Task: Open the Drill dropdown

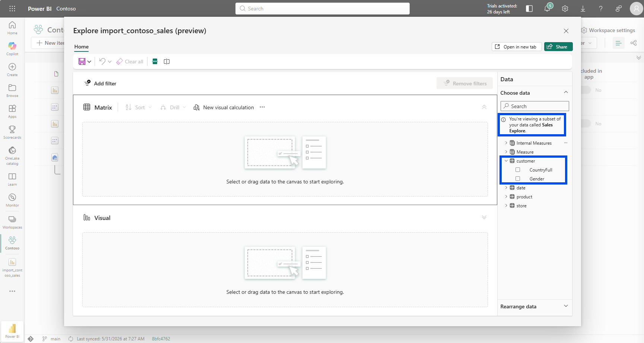Action: click(x=173, y=107)
